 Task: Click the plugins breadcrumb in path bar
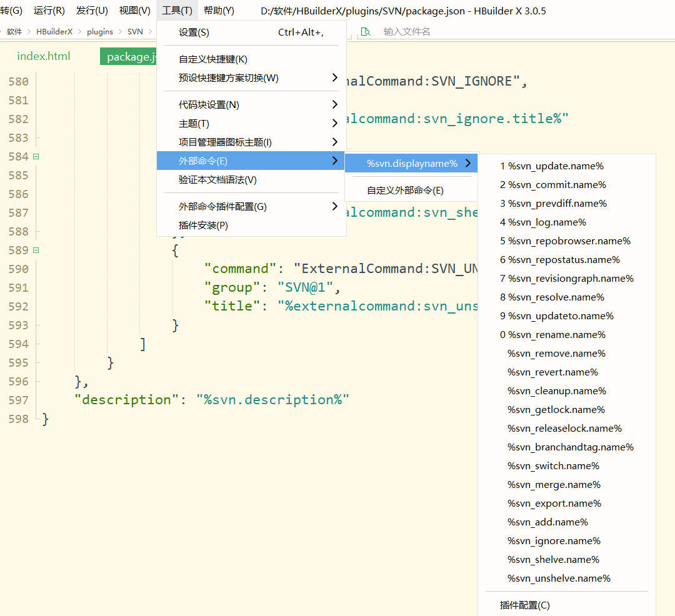point(100,32)
